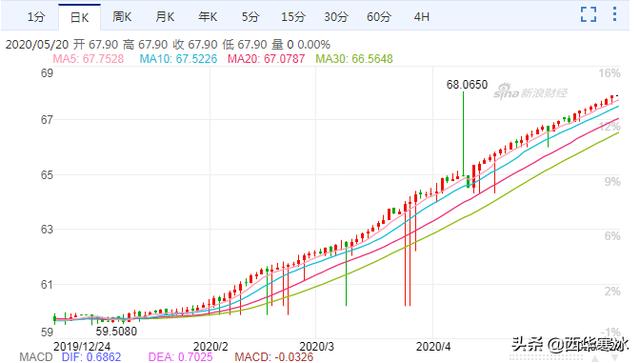Open the three-dot more options menu
Image resolution: width=640 pixels, height=363 pixels.
click(614, 14)
